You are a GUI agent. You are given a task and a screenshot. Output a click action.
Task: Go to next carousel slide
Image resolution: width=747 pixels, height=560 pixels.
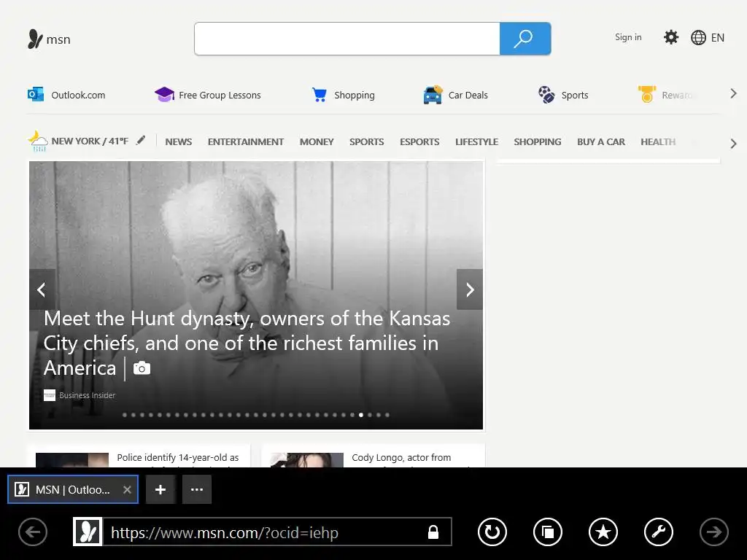(470, 289)
